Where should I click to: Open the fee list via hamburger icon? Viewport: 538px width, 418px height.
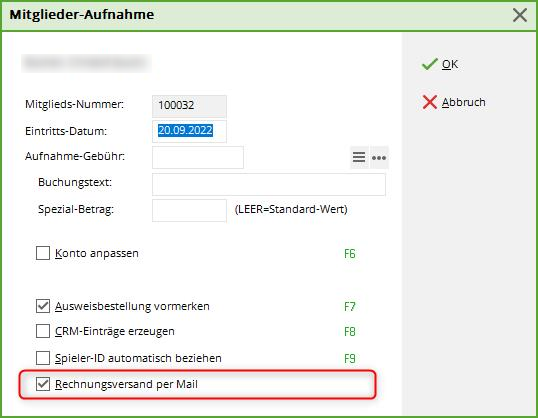click(x=359, y=158)
